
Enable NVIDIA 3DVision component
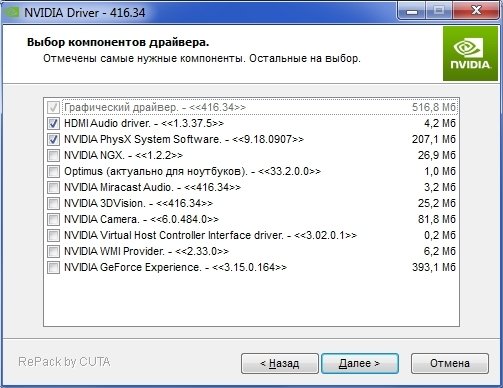53,203
